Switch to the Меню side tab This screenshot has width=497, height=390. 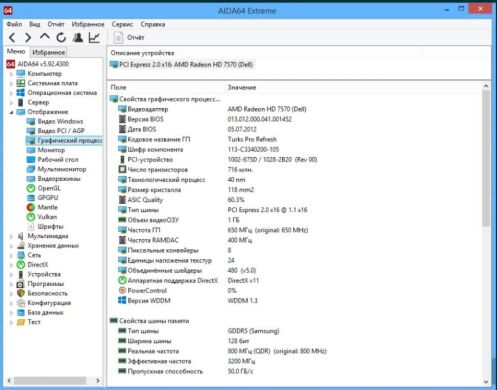(x=16, y=51)
